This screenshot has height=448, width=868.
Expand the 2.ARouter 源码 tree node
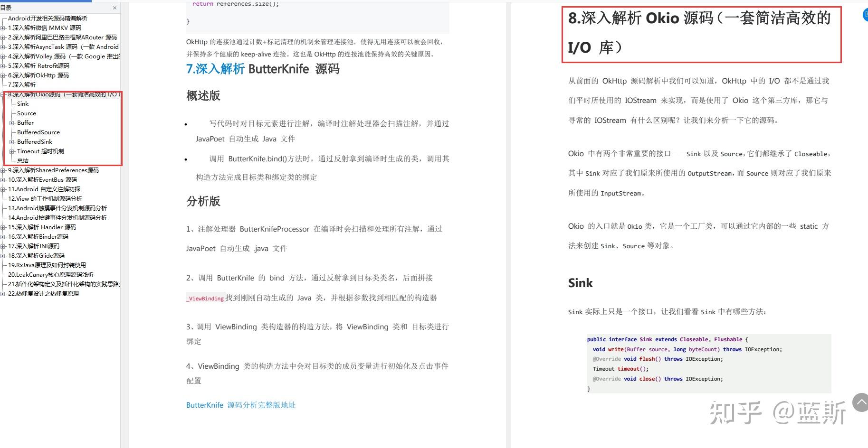tap(3, 37)
